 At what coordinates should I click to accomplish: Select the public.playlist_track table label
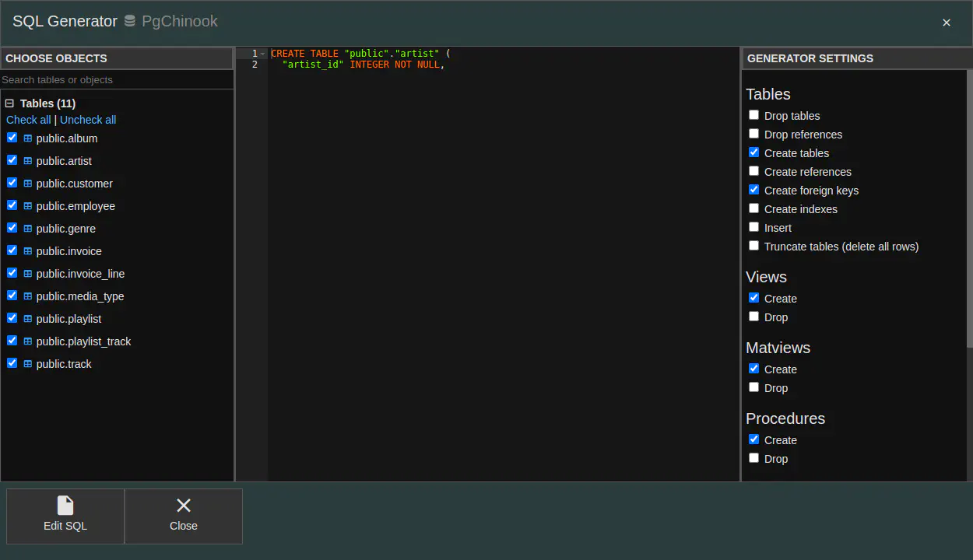tap(83, 341)
